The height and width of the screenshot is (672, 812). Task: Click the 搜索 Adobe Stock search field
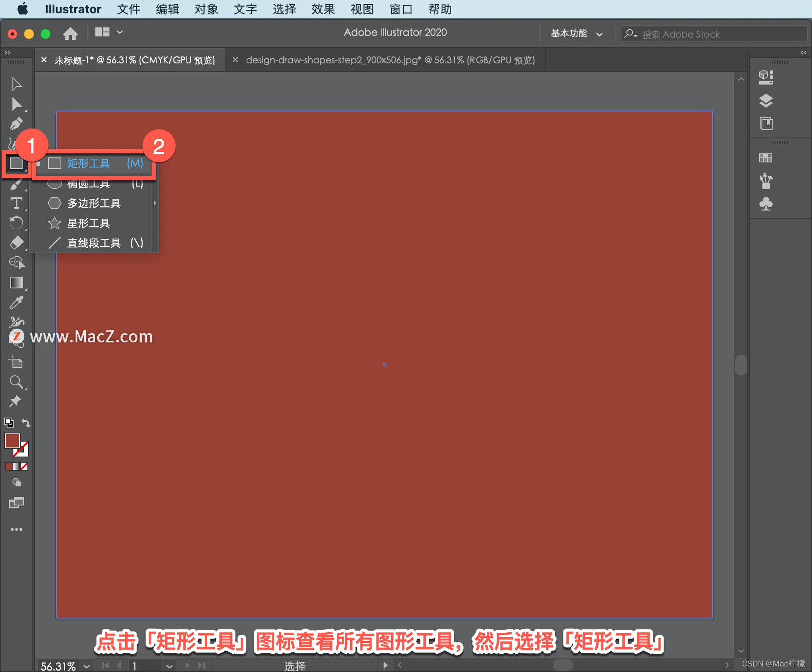(x=715, y=34)
